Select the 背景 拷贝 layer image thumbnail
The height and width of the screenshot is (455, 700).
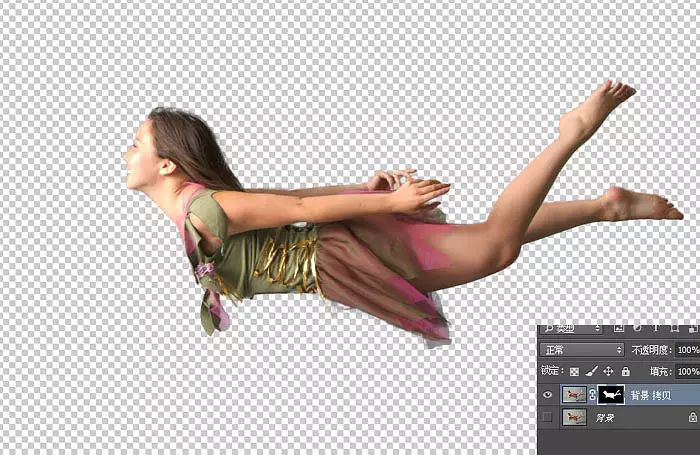(x=574, y=395)
